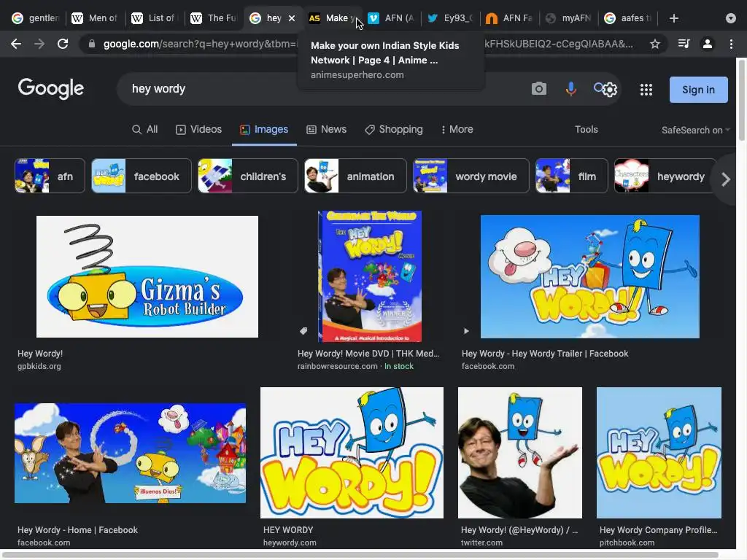The width and height of the screenshot is (747, 560).
Task: Select the Images results tab
Action: click(x=264, y=130)
